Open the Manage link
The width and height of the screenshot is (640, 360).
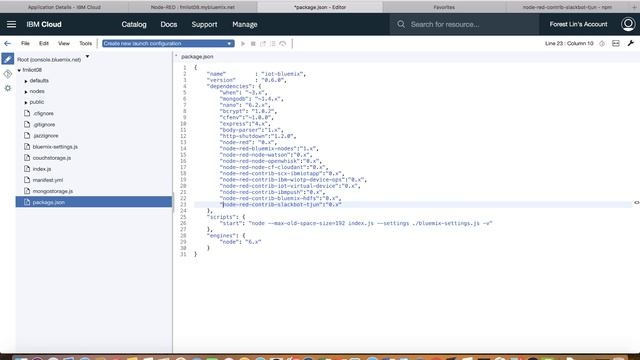[244, 24]
